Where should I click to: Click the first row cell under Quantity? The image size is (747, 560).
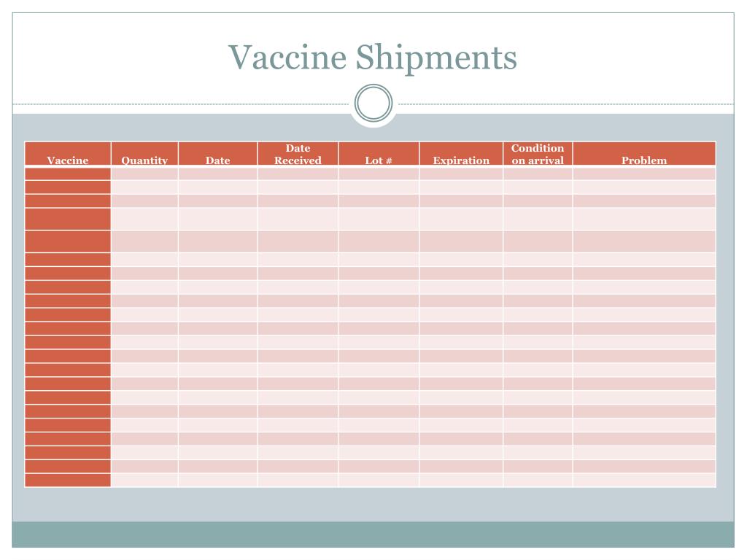tap(145, 174)
